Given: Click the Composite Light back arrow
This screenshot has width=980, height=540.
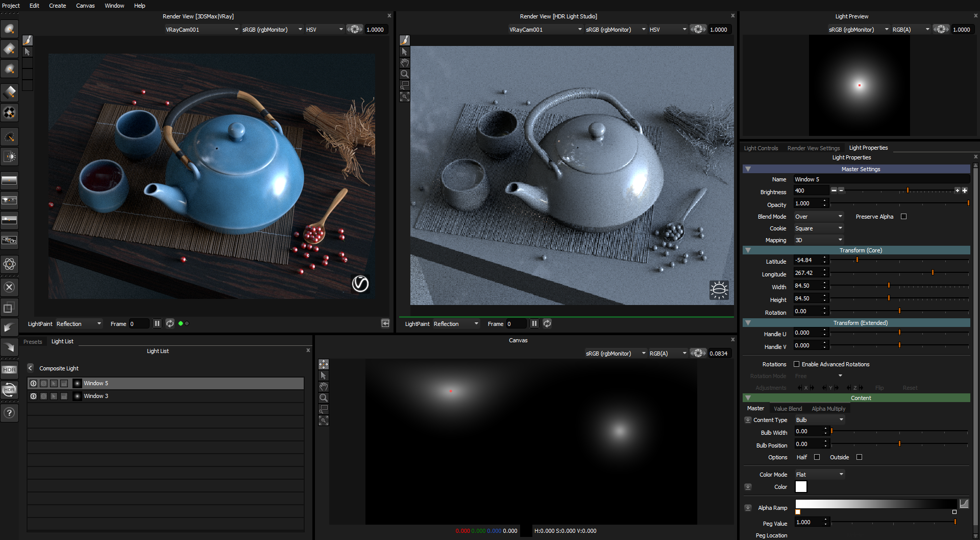Looking at the screenshot, I should (x=30, y=368).
